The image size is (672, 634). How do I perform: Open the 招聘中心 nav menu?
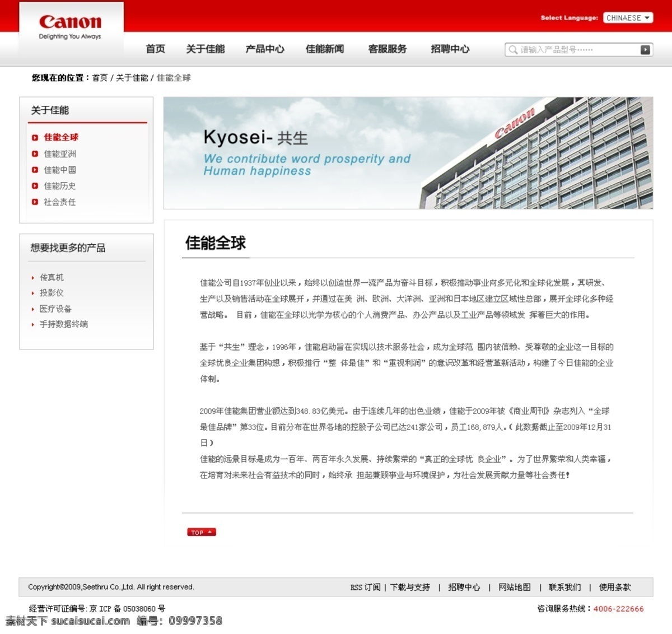click(450, 49)
